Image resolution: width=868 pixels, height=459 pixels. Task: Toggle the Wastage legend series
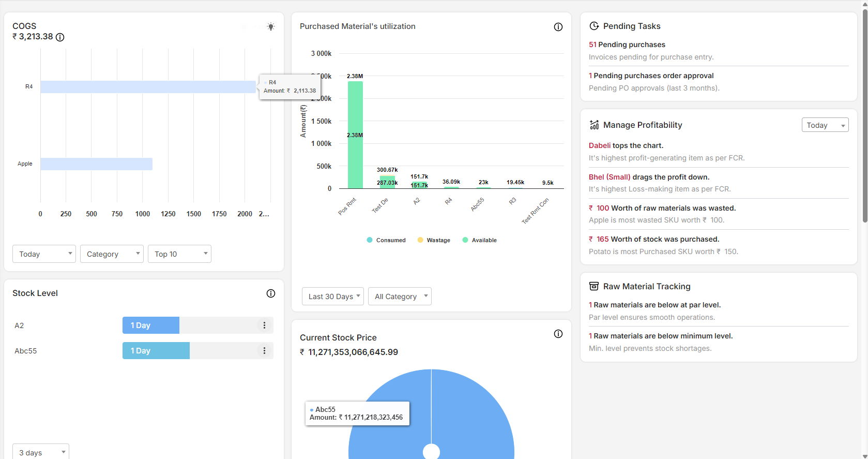434,240
